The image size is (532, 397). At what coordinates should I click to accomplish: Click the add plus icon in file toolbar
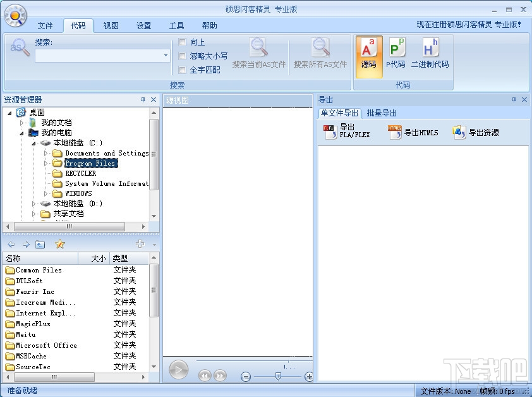click(140, 244)
